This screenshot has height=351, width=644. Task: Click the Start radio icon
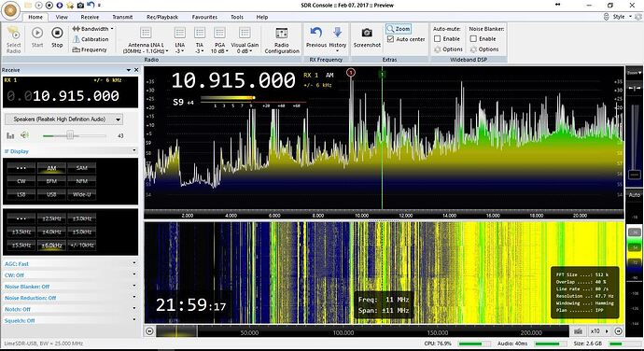37,33
